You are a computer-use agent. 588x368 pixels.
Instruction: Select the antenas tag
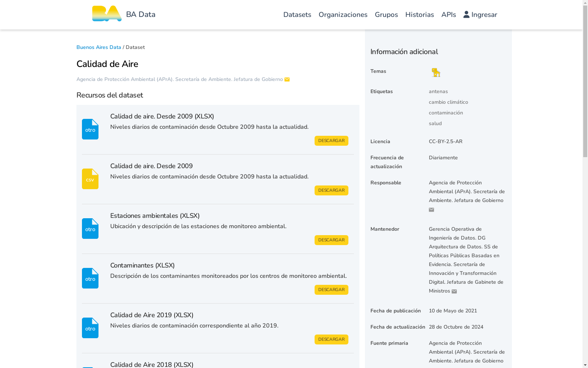coord(438,91)
